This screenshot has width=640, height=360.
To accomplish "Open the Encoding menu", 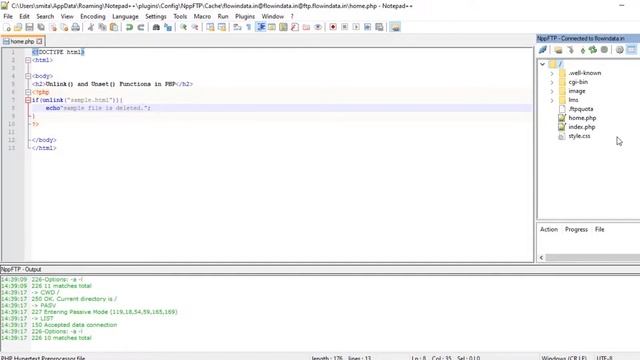I will (93, 16).
